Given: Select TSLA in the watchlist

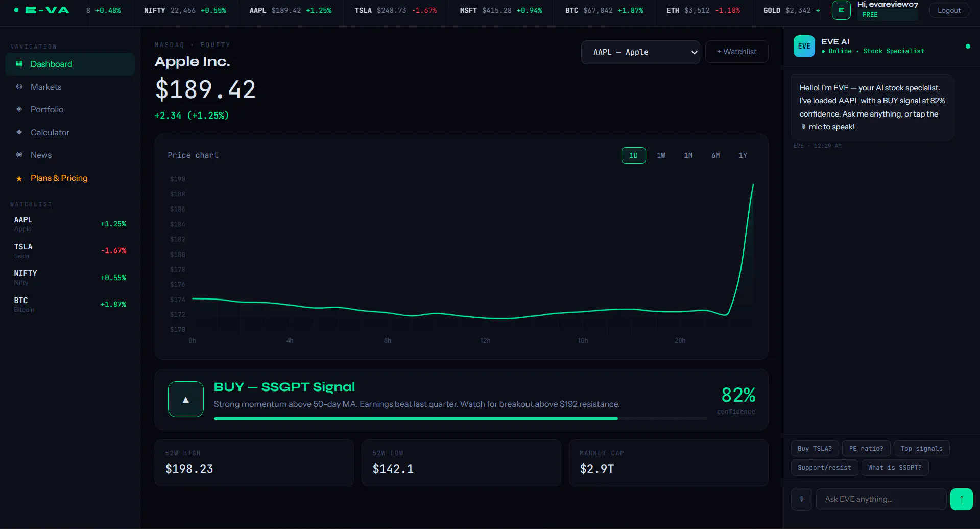Looking at the screenshot, I should (70, 251).
